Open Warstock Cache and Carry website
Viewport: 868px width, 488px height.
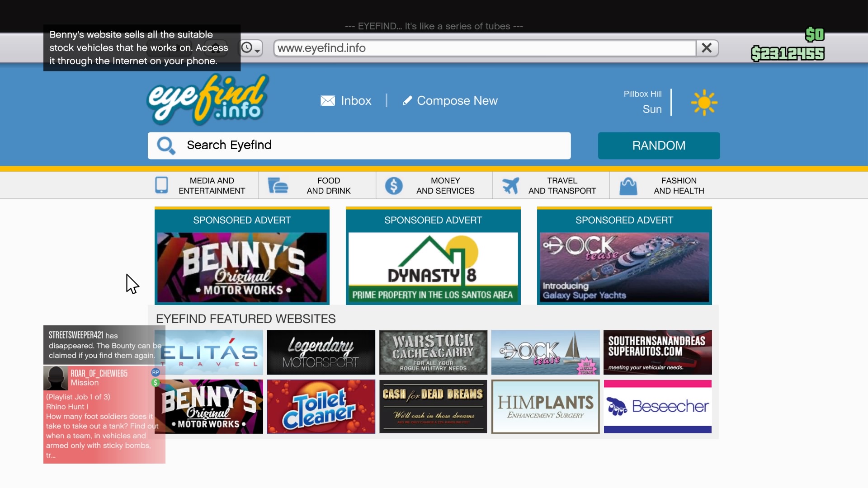tap(434, 353)
